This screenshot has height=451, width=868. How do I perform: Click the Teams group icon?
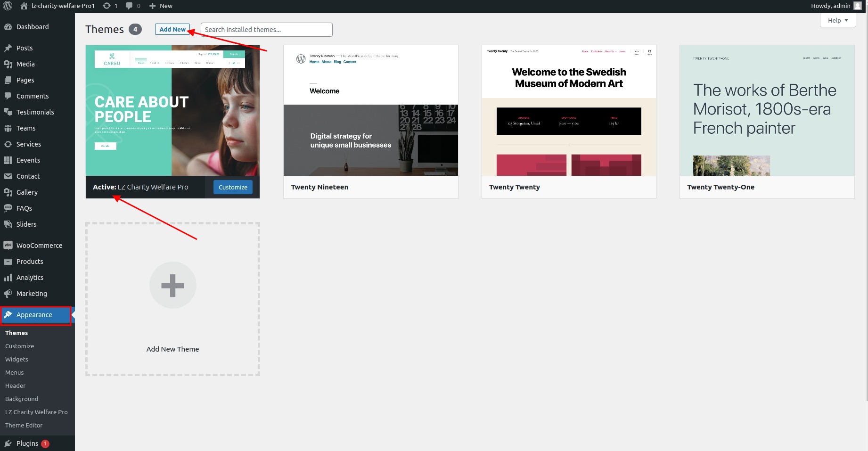[8, 128]
